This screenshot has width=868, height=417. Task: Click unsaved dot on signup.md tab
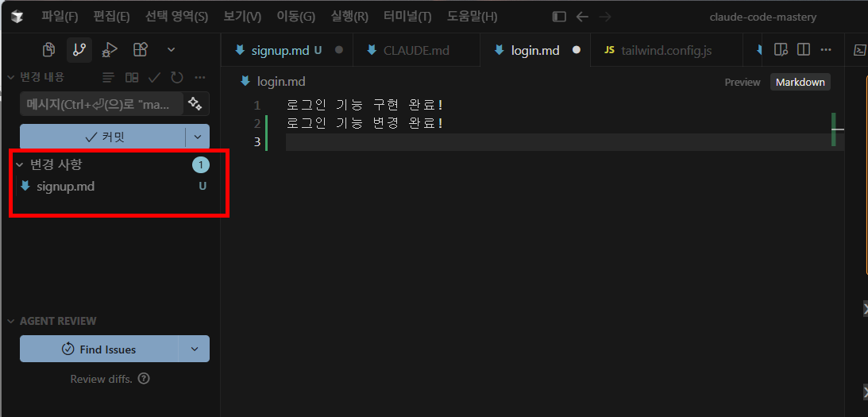tap(339, 50)
